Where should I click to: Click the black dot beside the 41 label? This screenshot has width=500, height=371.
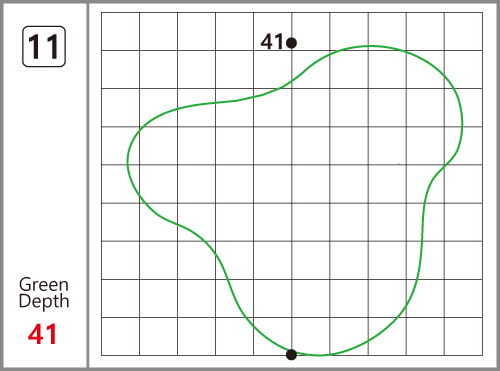pyautogui.click(x=291, y=43)
